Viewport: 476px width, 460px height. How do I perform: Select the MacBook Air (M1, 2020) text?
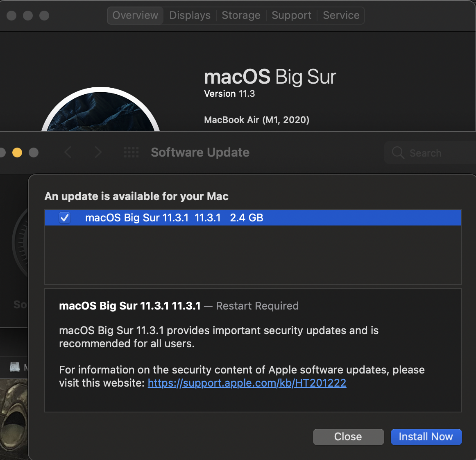256,120
